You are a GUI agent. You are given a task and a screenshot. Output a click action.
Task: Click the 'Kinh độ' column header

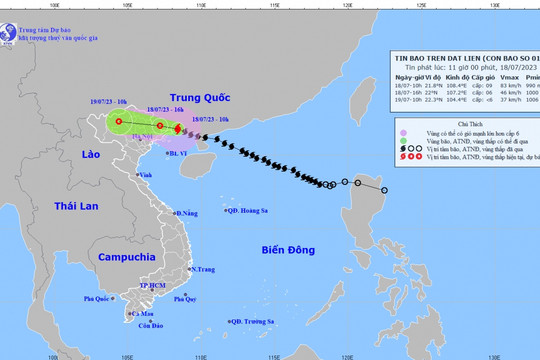click(457, 78)
